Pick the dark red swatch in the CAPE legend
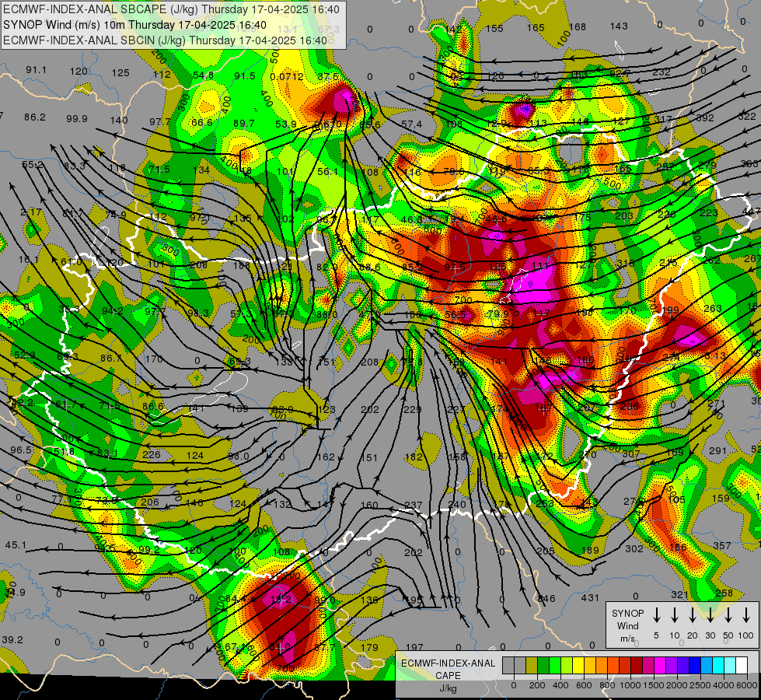 point(637,665)
